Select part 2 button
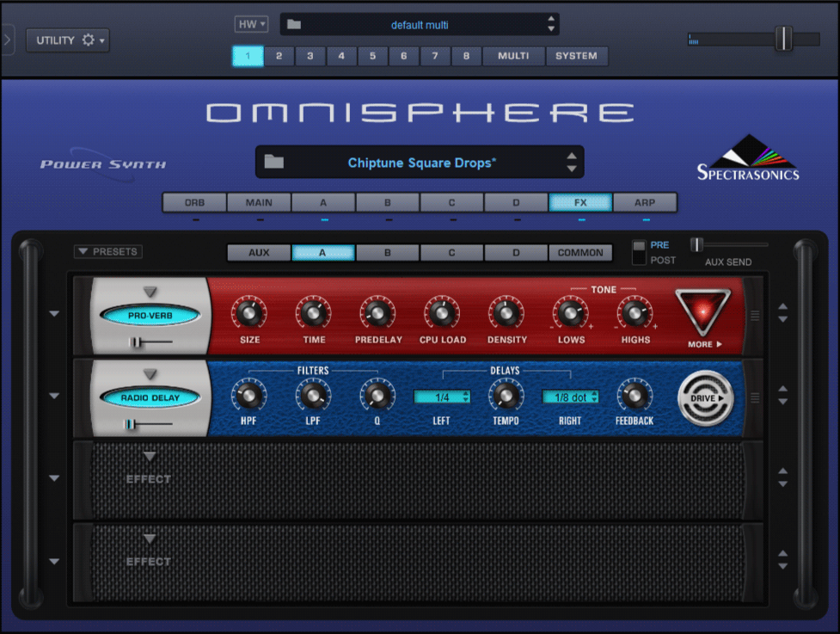 (x=279, y=56)
